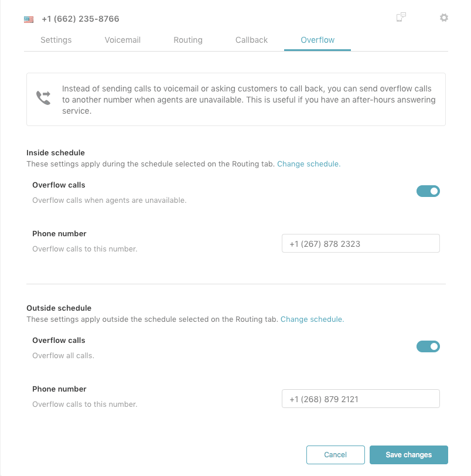Image resolution: width=471 pixels, height=476 pixels.
Task: Switch to the Settings tab
Action: [x=56, y=40]
